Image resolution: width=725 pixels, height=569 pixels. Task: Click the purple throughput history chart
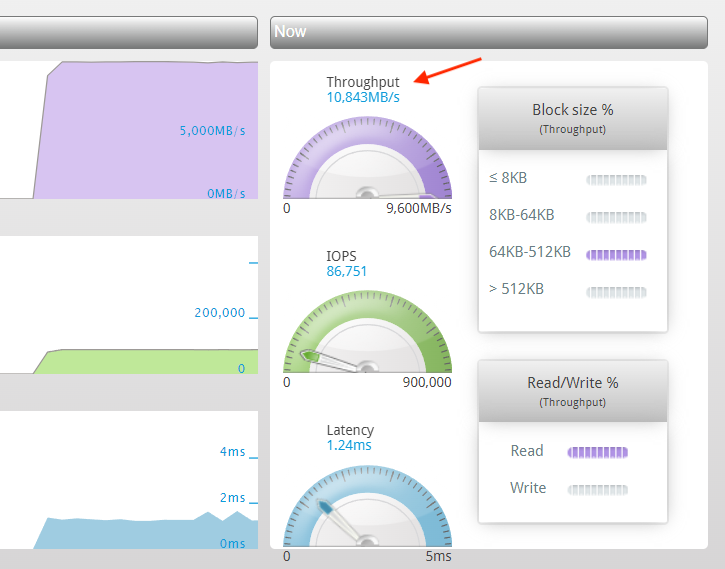tap(129, 130)
